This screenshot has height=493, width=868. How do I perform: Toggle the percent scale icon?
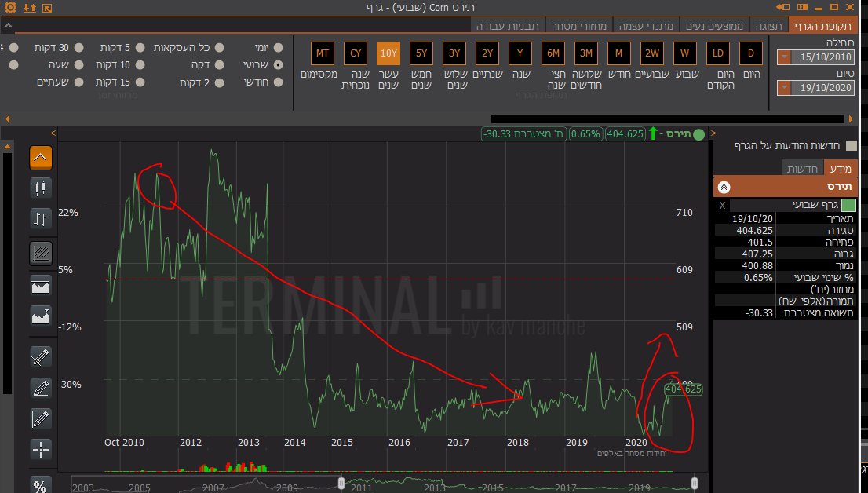[x=40, y=485]
